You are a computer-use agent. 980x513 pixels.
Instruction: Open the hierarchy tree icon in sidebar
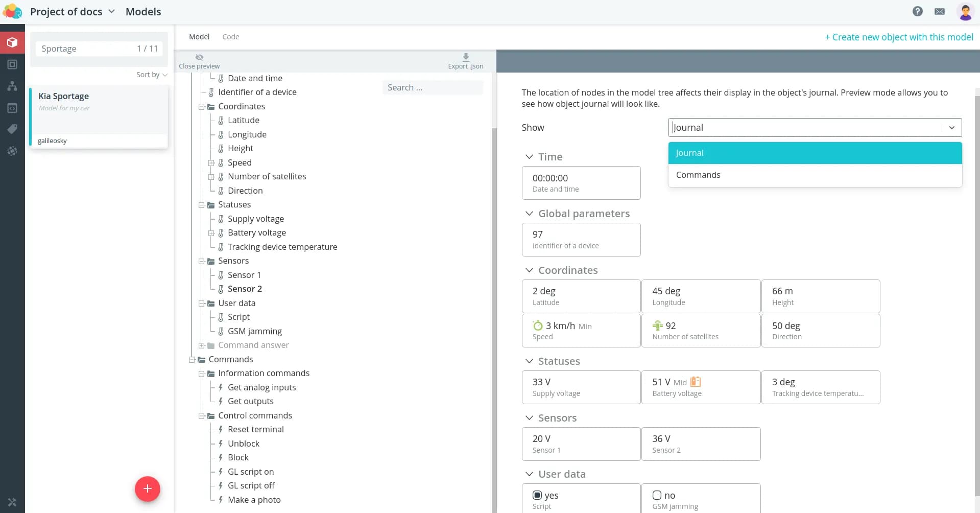(12, 86)
